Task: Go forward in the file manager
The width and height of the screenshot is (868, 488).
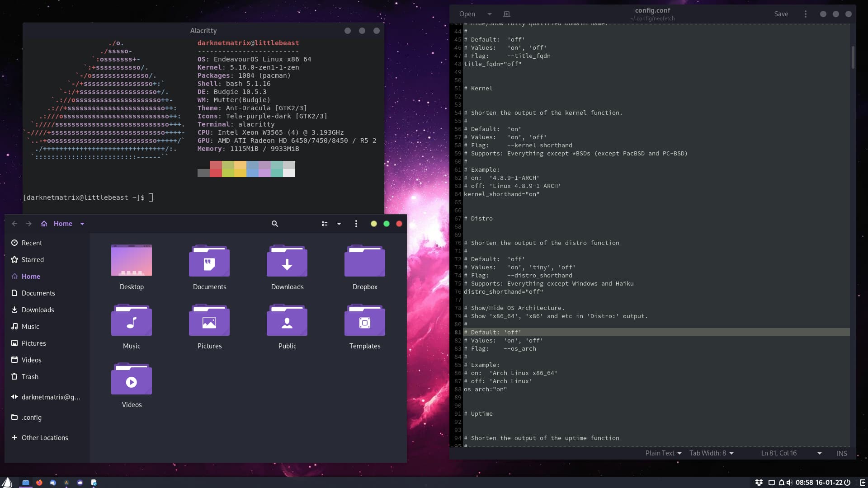Action: [29, 224]
